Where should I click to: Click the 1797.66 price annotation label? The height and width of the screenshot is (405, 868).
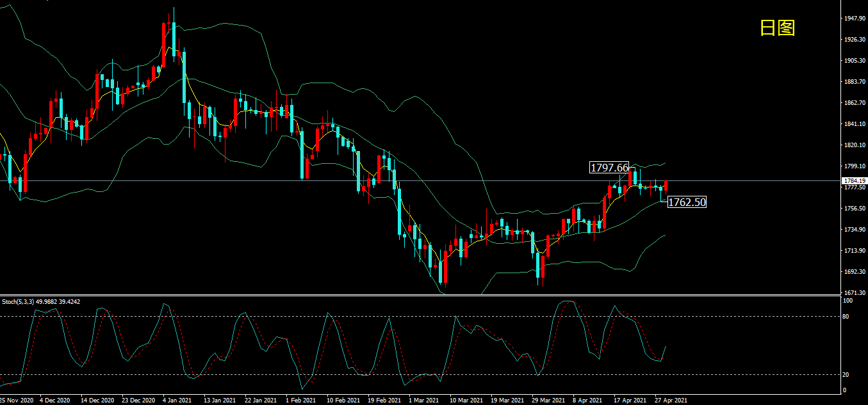(609, 168)
